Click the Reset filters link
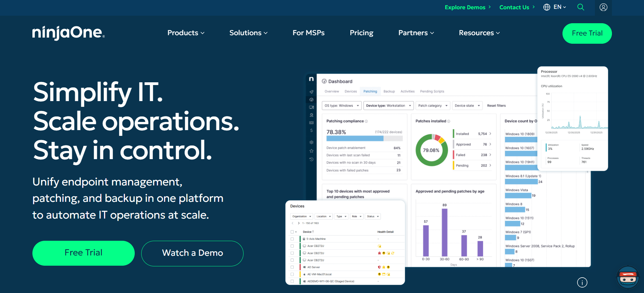Screen dimensions: 644x293 496,106
